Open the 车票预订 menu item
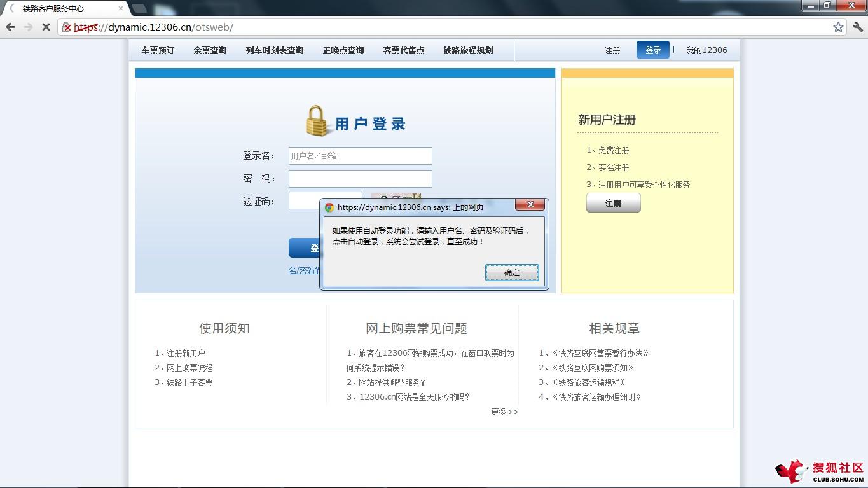Image resolution: width=868 pixels, height=488 pixels. [x=158, y=50]
